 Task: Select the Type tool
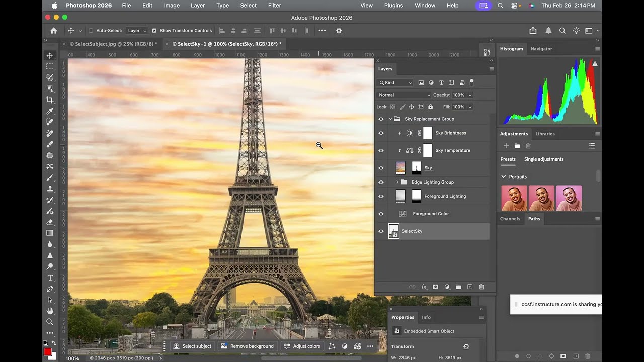click(x=50, y=278)
